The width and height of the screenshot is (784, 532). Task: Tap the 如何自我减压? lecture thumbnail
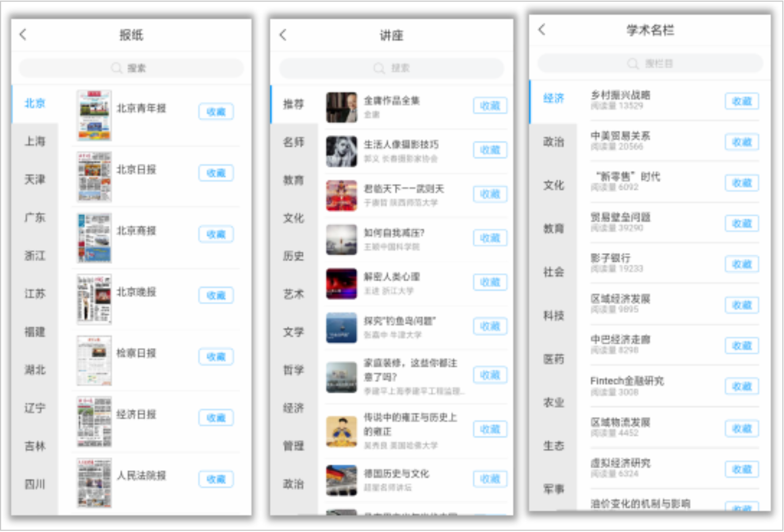[x=342, y=240]
